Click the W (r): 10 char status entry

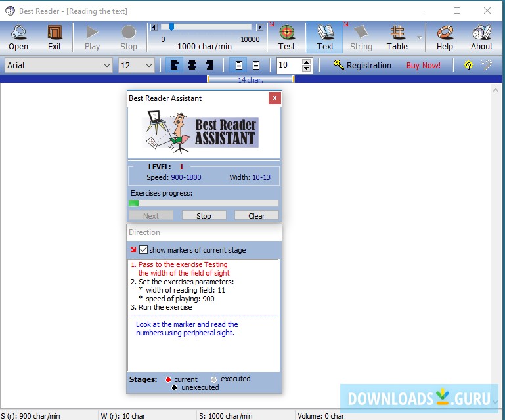pos(123,416)
